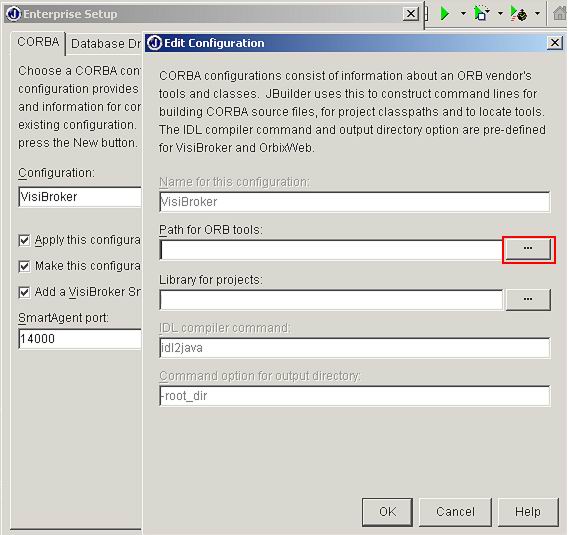569x535 pixels.
Task: Close the Enterprise Setup window
Action: pos(411,14)
